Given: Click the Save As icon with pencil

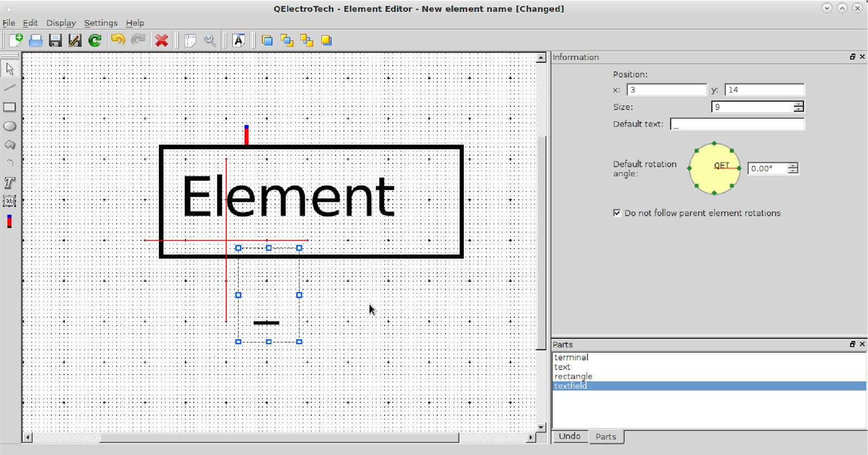Looking at the screenshot, I should (x=75, y=40).
